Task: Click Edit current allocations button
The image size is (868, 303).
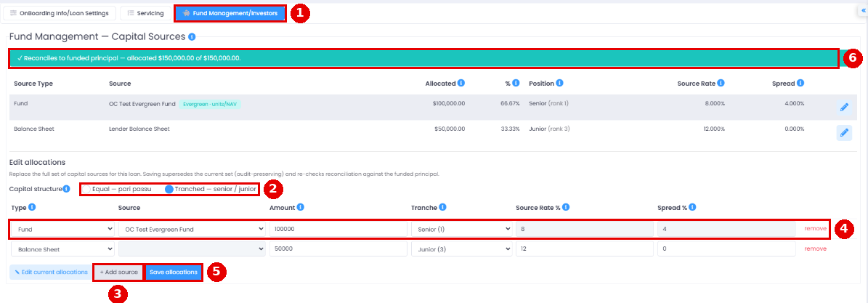Action: 51,272
